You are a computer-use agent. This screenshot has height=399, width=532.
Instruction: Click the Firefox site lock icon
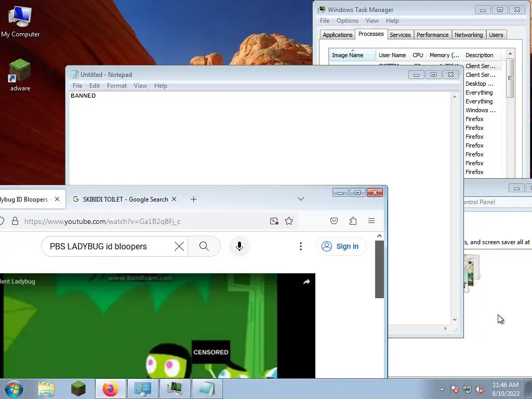tap(15, 221)
